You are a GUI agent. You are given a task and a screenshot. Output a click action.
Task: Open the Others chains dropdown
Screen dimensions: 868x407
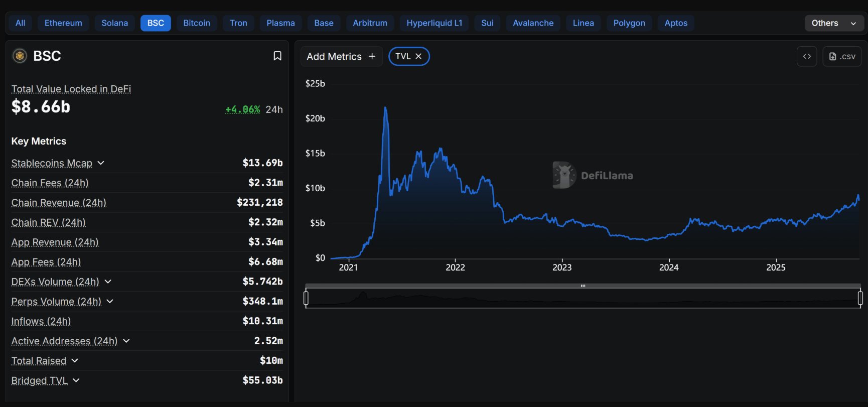pos(834,23)
